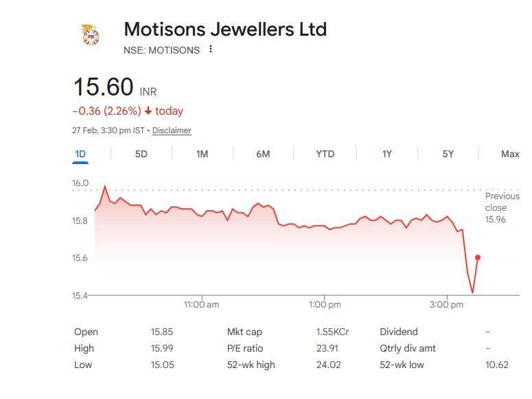
Task: Click the 52-wk high value 24.02
Action: tap(327, 365)
